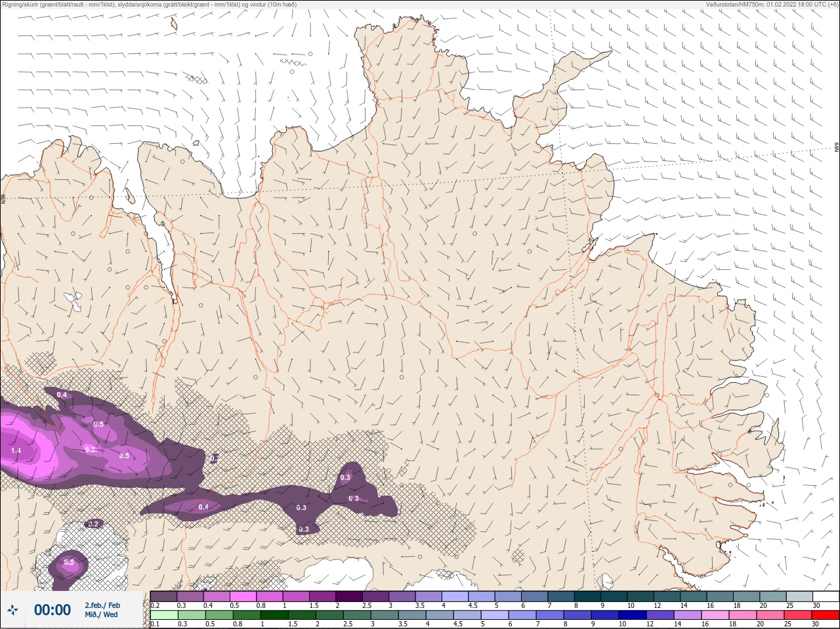This screenshot has height=629, width=840.
Task: Select the pale pink 16 swatch in lower legend
Action: pos(715,615)
